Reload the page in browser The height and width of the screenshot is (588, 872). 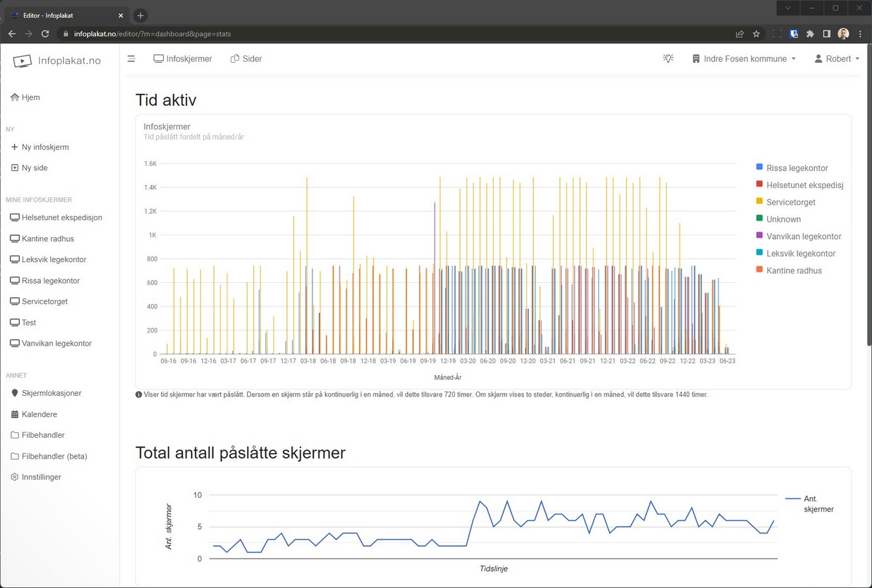pos(45,34)
